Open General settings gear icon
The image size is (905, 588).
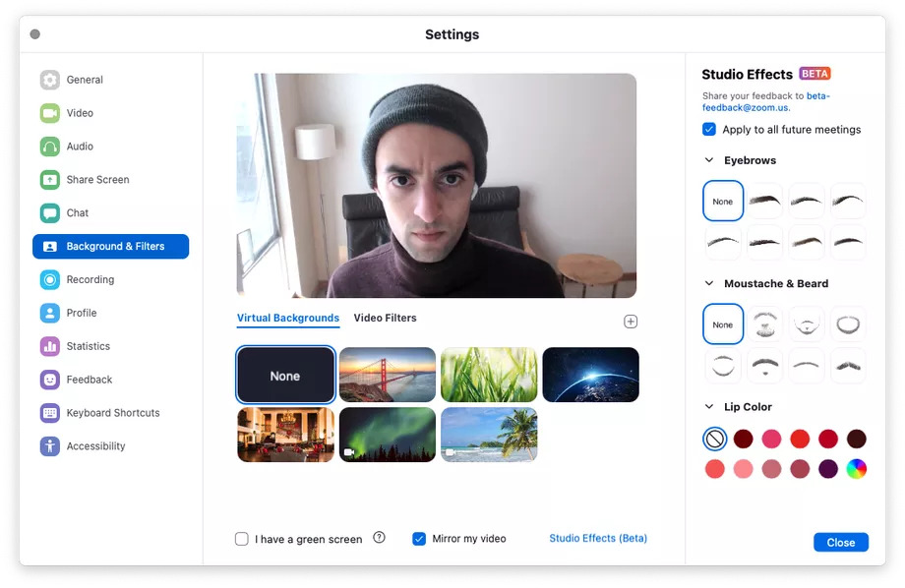click(x=49, y=80)
